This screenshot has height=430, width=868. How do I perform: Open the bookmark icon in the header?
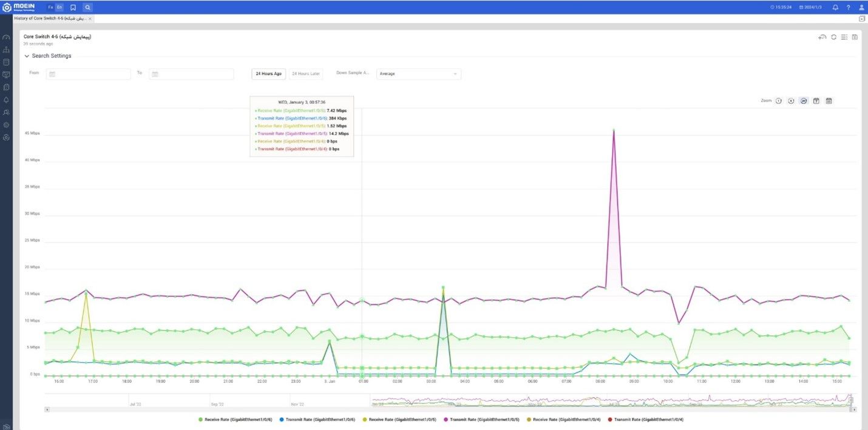(x=73, y=7)
